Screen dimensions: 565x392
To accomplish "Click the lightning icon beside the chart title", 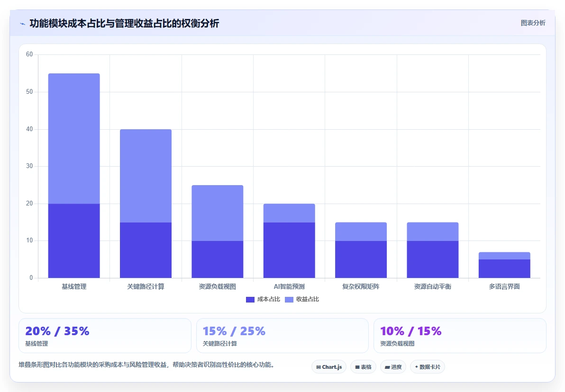I will point(22,24).
